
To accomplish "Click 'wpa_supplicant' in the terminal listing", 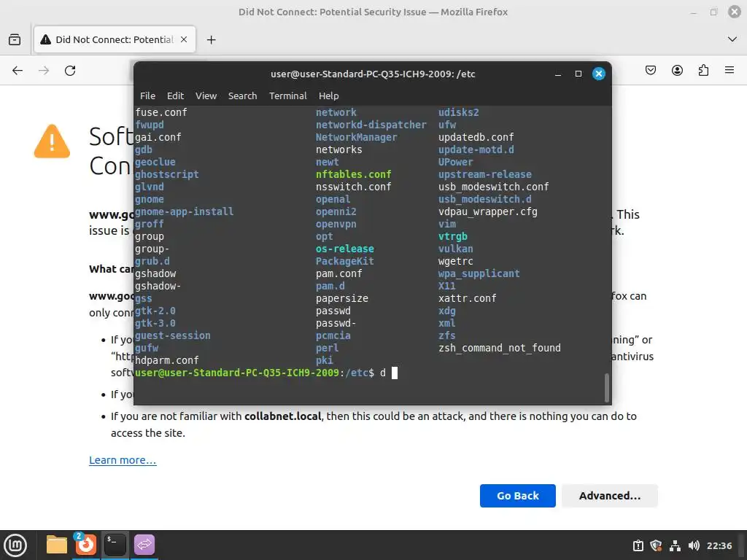I will pyautogui.click(x=479, y=273).
